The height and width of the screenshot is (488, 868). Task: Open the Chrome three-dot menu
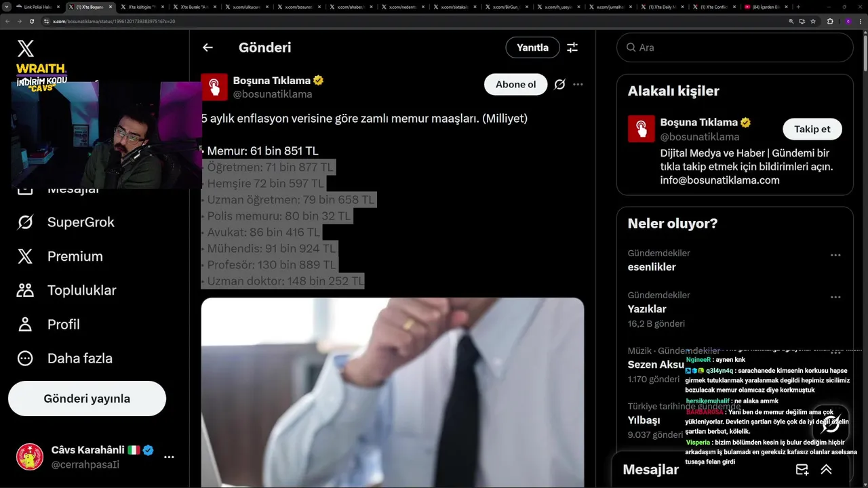point(861,21)
